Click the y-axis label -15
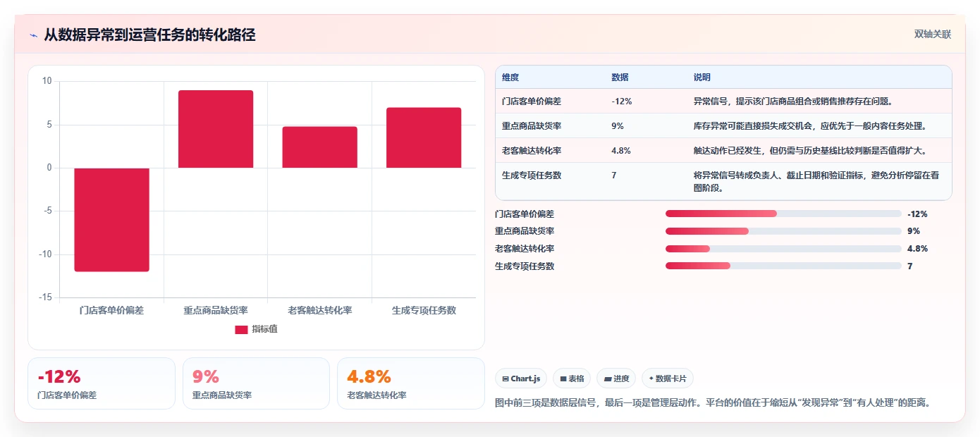980x437 pixels. click(x=45, y=298)
